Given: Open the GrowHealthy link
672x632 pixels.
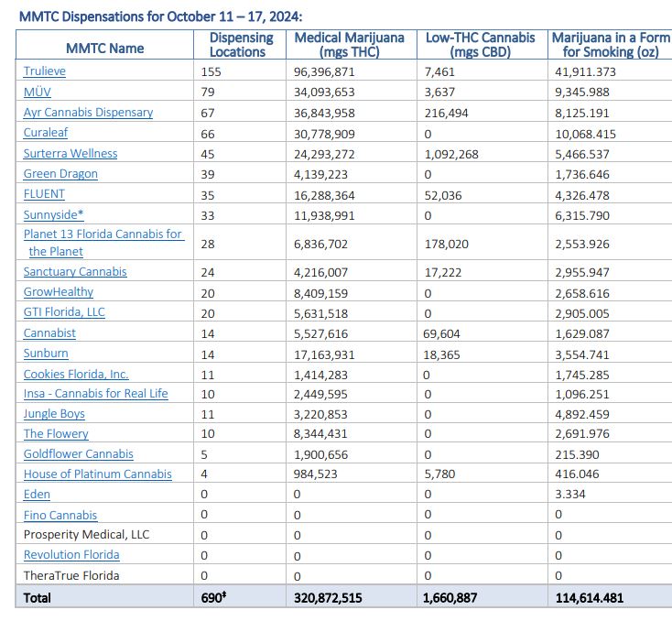Looking at the screenshot, I should 59,291.
